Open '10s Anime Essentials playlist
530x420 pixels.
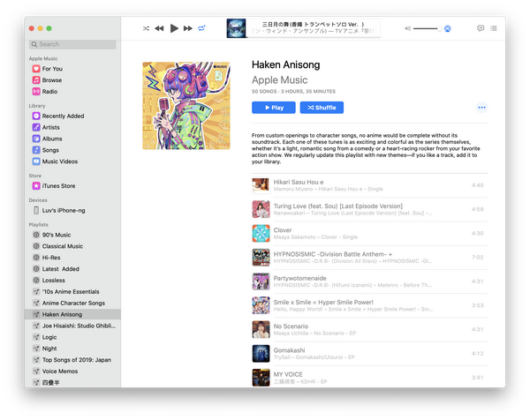pyautogui.click(x=72, y=292)
